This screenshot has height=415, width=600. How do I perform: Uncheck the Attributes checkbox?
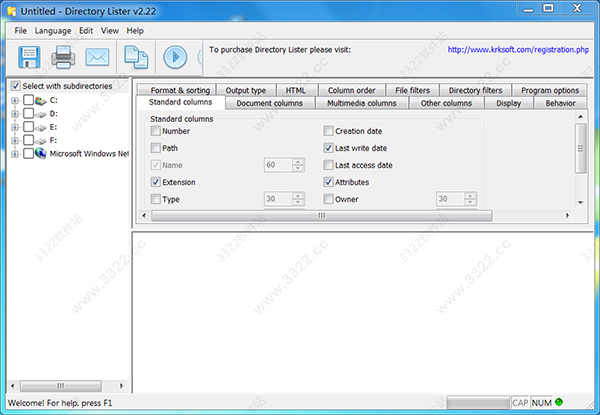328,182
